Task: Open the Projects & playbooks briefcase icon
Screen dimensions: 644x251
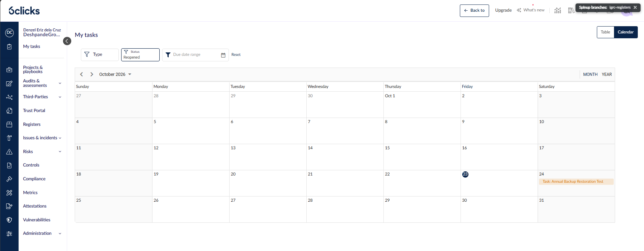Action: [9, 70]
